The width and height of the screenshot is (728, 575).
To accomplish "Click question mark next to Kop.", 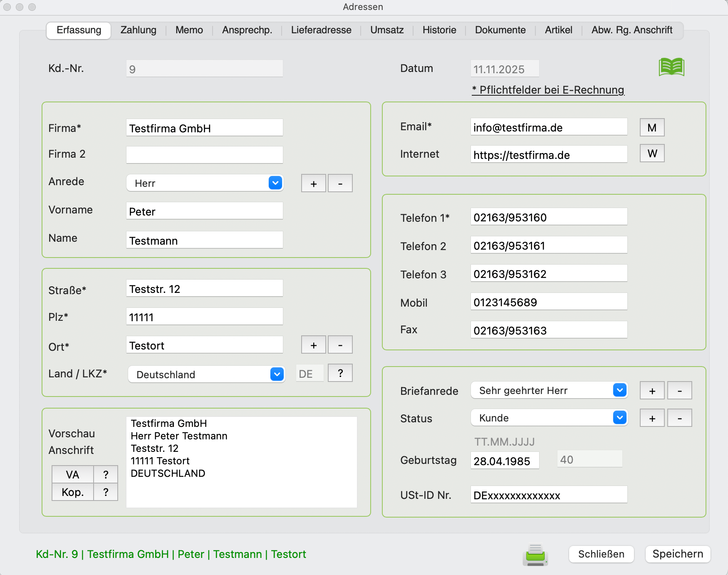I will pos(106,492).
